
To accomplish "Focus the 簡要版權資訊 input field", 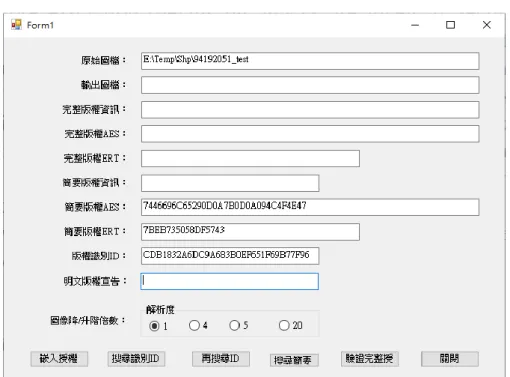I will (230, 183).
